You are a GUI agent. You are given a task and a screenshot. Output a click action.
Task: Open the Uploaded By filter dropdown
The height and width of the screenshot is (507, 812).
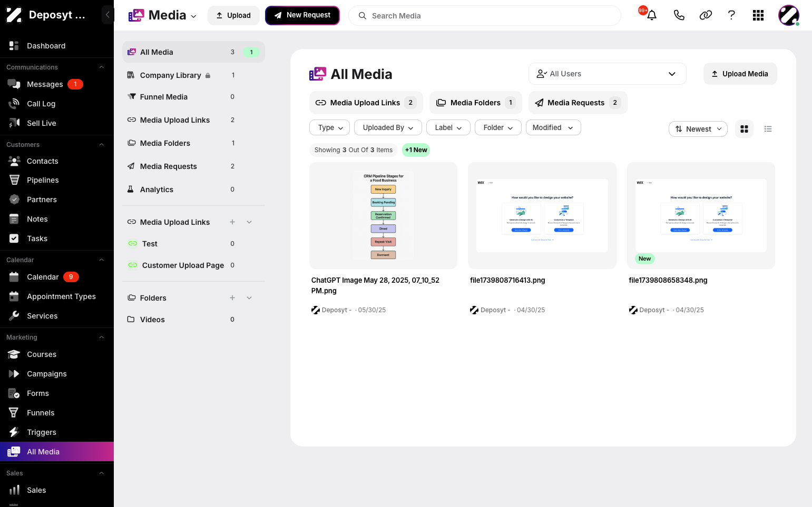pos(388,127)
